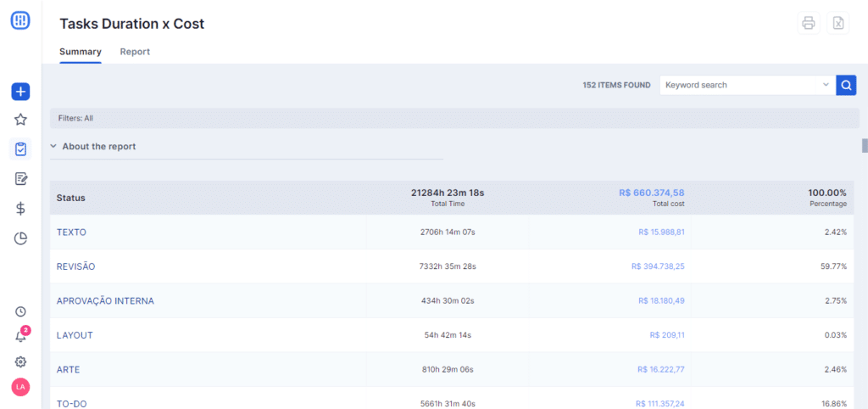Open the settings gear icon
This screenshot has width=868, height=409.
pyautogui.click(x=20, y=361)
